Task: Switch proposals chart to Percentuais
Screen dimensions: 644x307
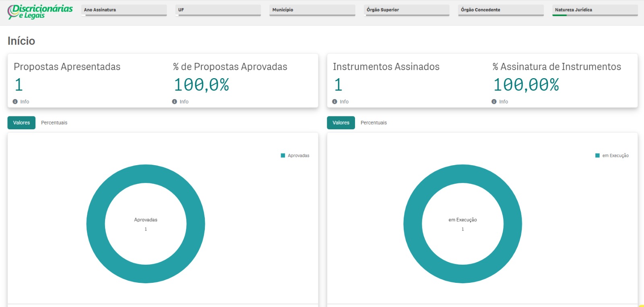Action: pos(54,123)
